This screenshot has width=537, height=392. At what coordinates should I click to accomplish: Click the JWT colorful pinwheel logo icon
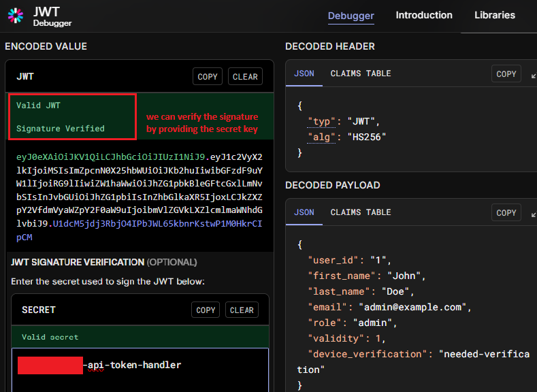tap(16, 16)
